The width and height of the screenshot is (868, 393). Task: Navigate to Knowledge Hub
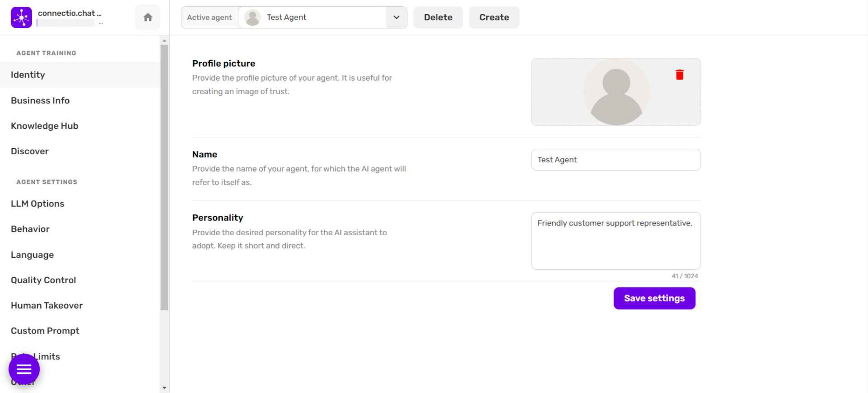(x=45, y=126)
